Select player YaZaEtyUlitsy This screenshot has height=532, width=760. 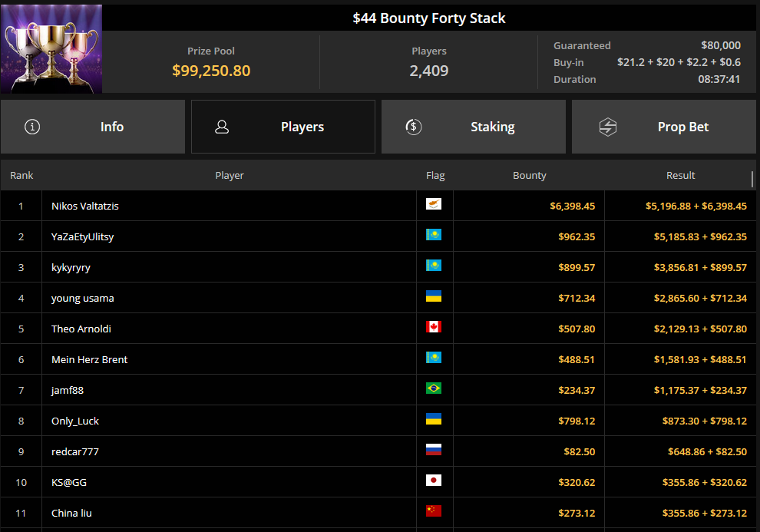(x=82, y=236)
